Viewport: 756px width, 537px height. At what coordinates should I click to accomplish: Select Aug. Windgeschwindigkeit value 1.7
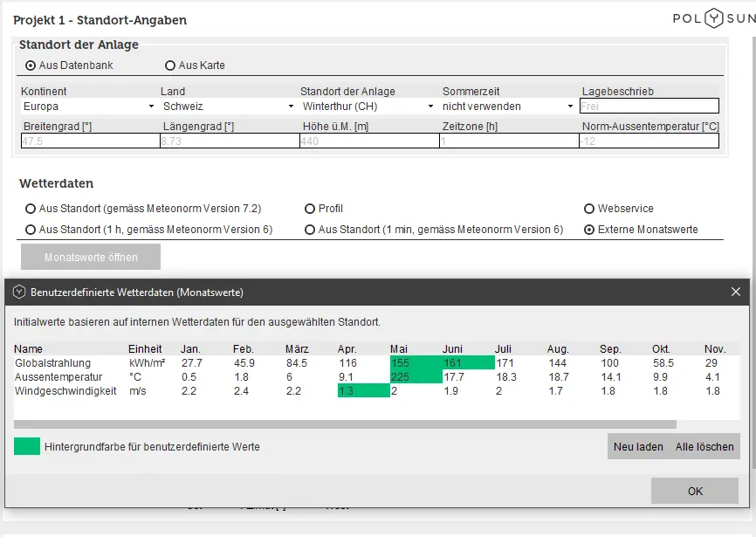click(x=555, y=391)
